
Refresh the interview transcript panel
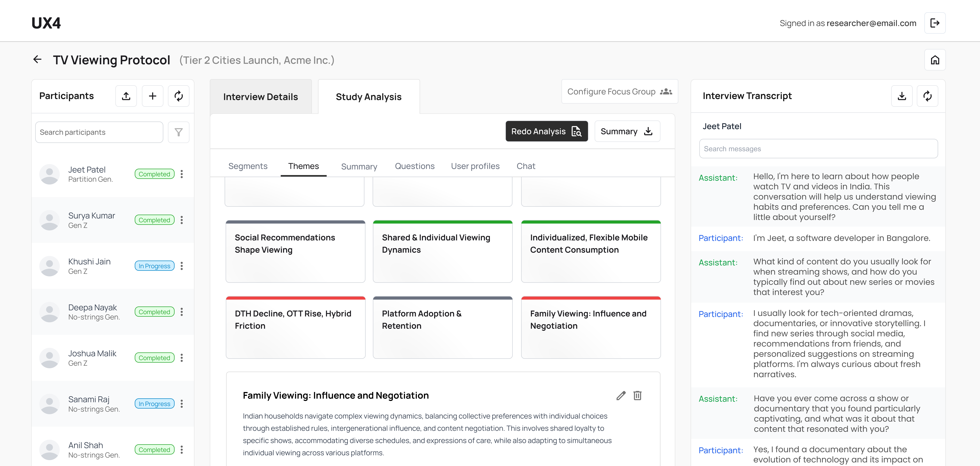(927, 96)
